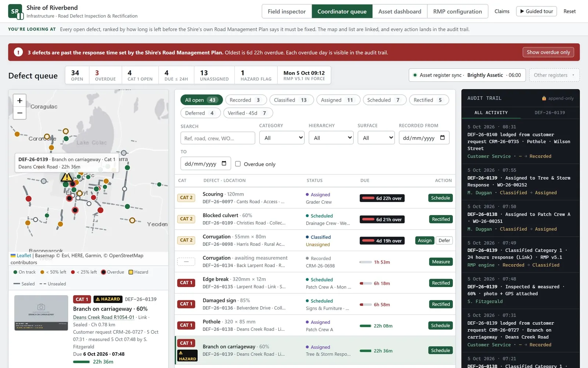Open the Hierarchy dropdown
This screenshot has height=368, width=588.
coord(331,138)
